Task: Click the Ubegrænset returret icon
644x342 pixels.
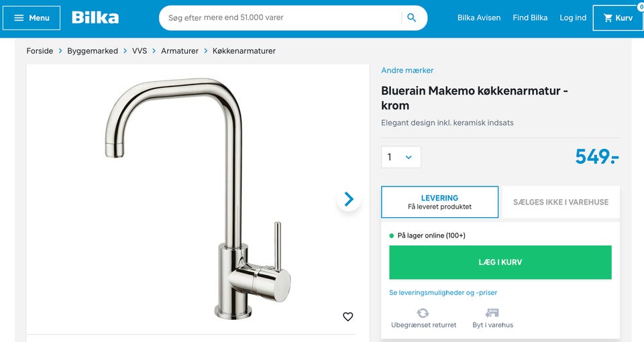Action: (x=423, y=313)
